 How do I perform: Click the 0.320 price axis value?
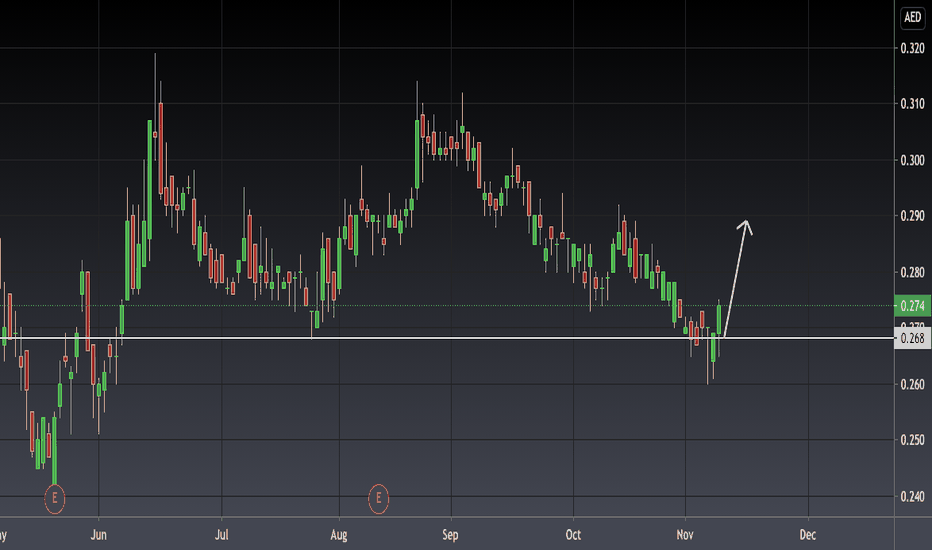click(x=912, y=48)
